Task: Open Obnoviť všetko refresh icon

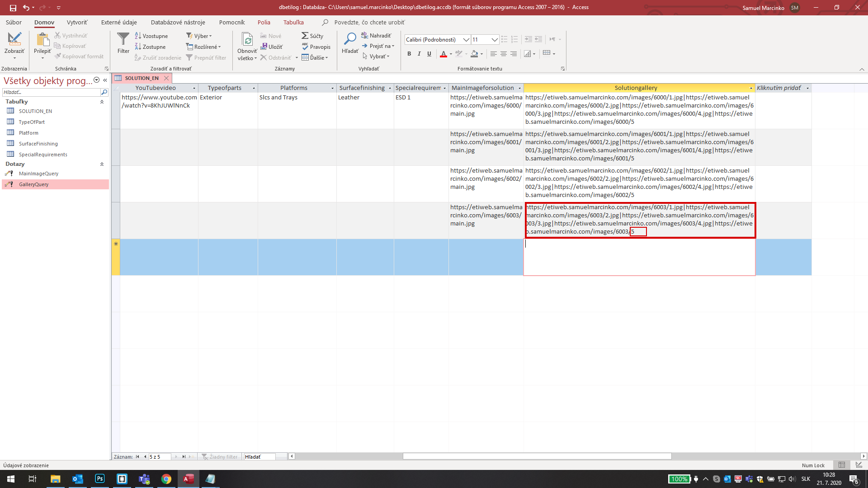Action: 247,40
